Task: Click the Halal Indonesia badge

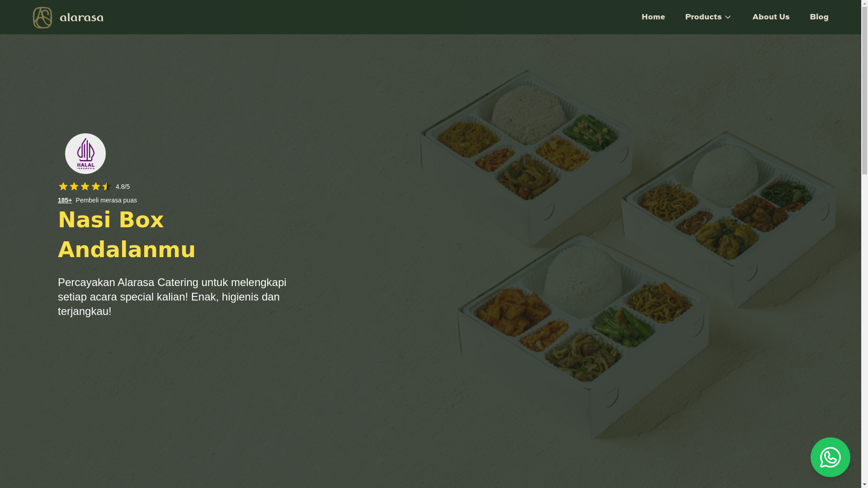Action: point(85,154)
